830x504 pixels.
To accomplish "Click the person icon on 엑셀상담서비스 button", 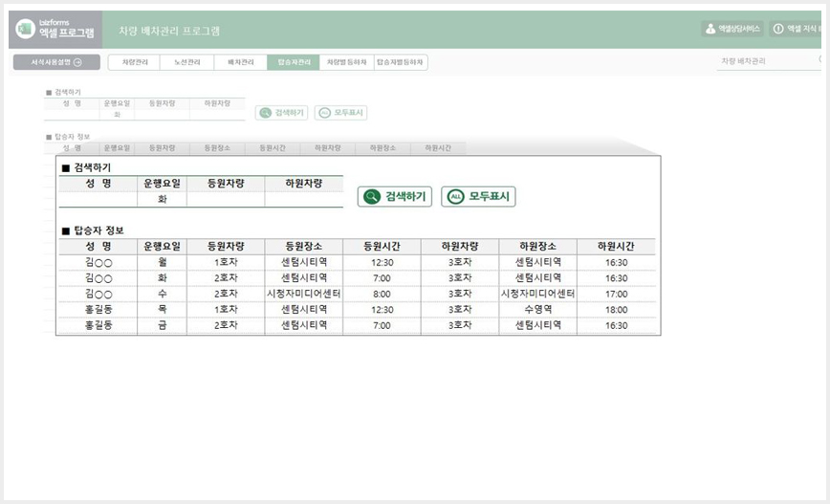I will [710, 29].
